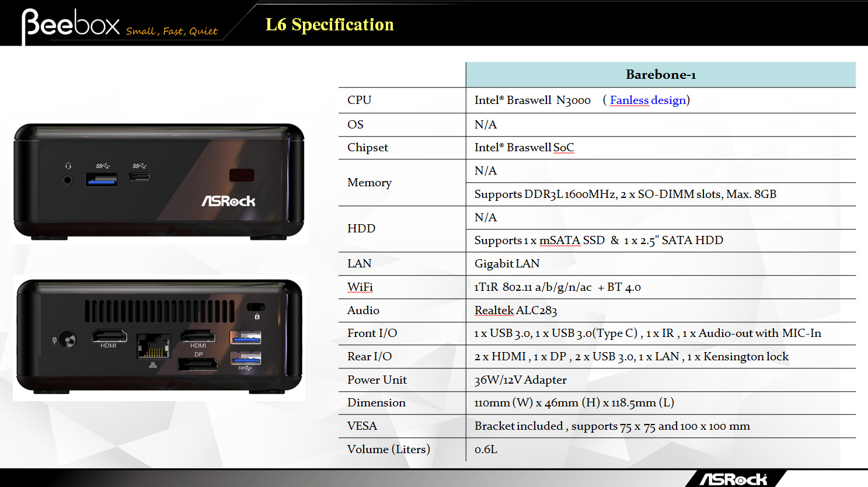Image resolution: width=868 pixels, height=487 pixels.
Task: Click the Memory row label
Action: click(x=369, y=182)
